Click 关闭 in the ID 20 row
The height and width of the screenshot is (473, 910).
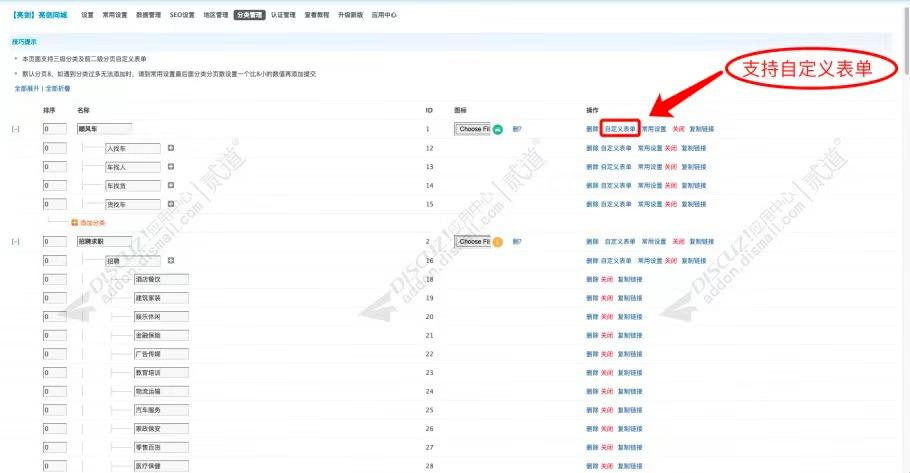click(x=607, y=317)
